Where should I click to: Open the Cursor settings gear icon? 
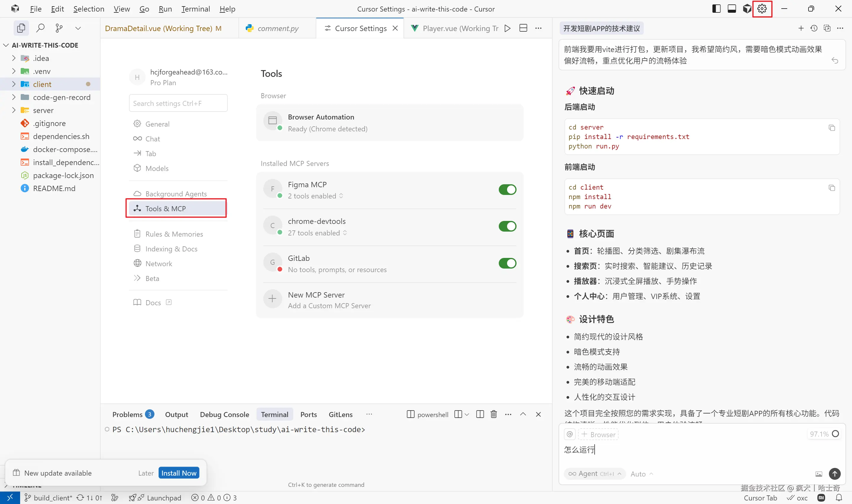762,9
